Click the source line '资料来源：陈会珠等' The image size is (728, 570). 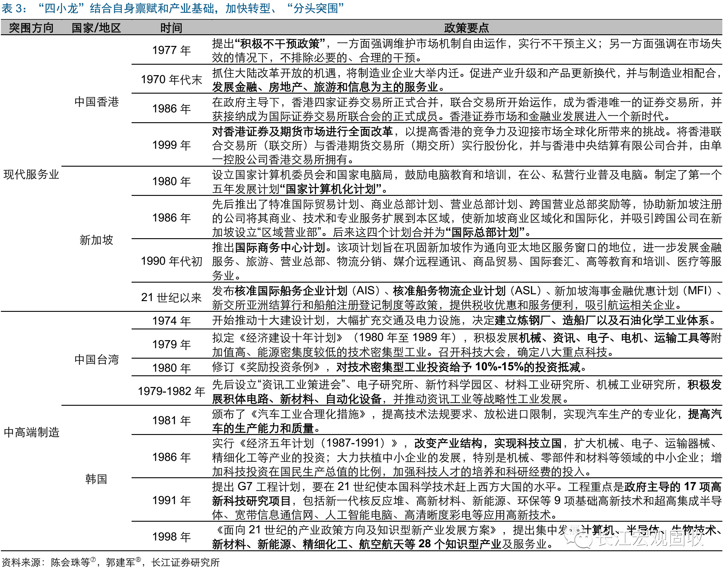[46, 562]
